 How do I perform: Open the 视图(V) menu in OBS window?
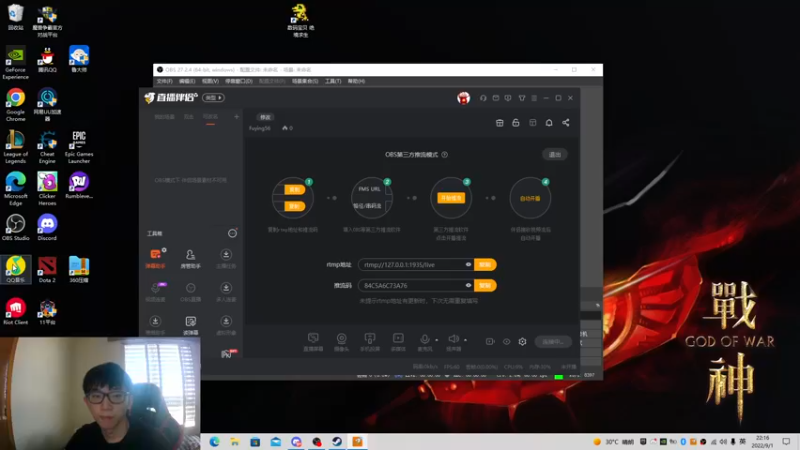point(210,81)
